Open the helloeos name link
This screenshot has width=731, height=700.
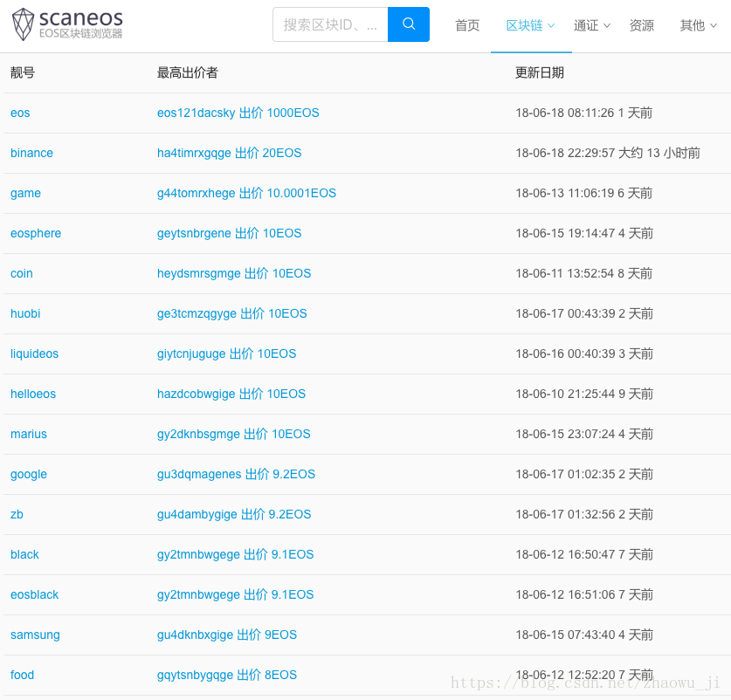tap(33, 394)
